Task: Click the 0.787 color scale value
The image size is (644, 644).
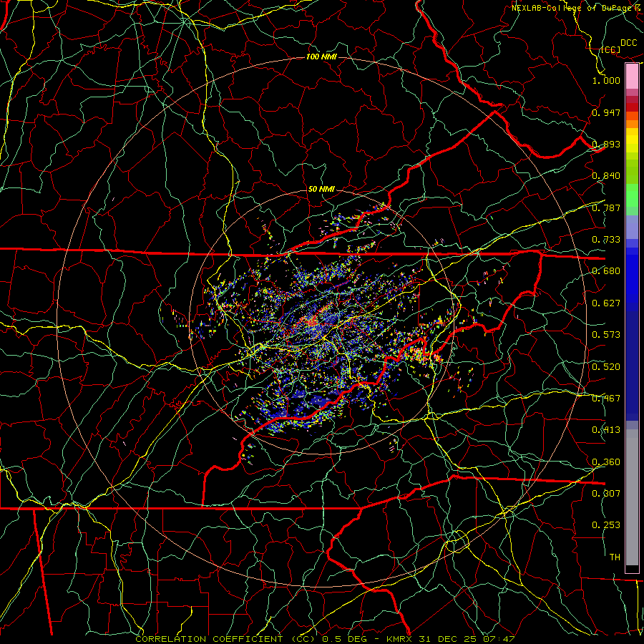Action: pos(606,208)
